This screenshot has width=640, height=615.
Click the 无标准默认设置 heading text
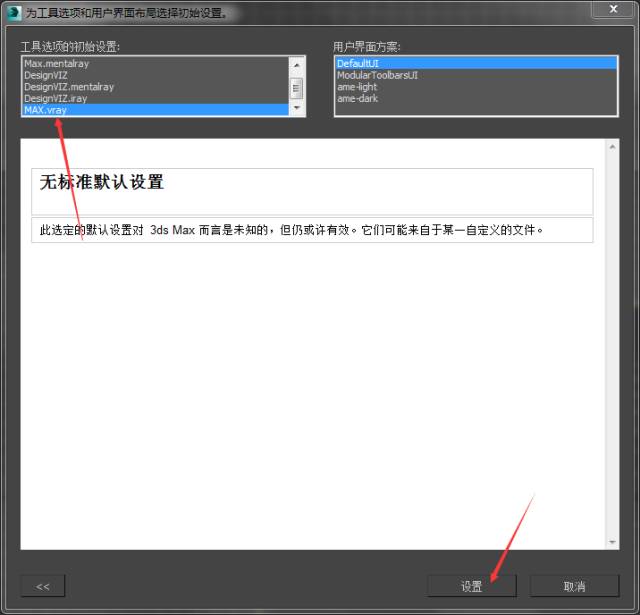tap(102, 182)
